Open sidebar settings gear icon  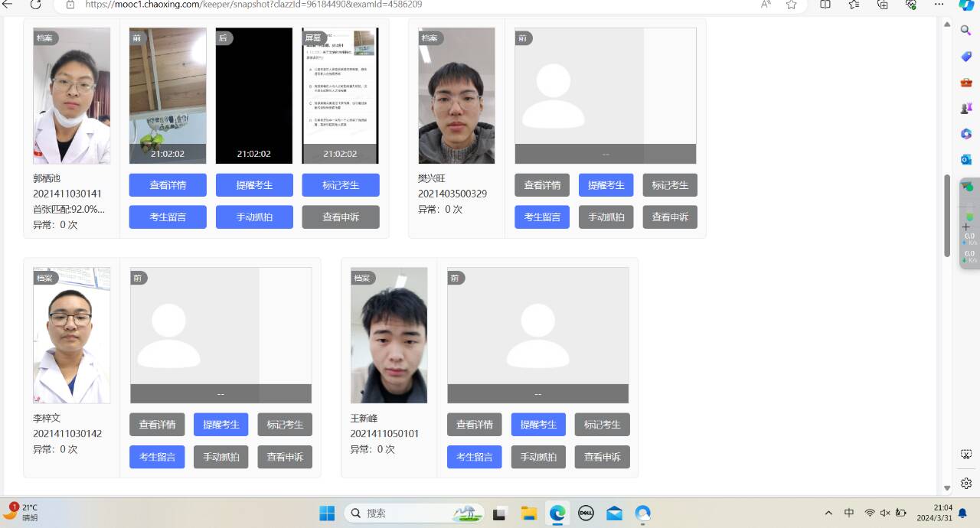pos(966,484)
